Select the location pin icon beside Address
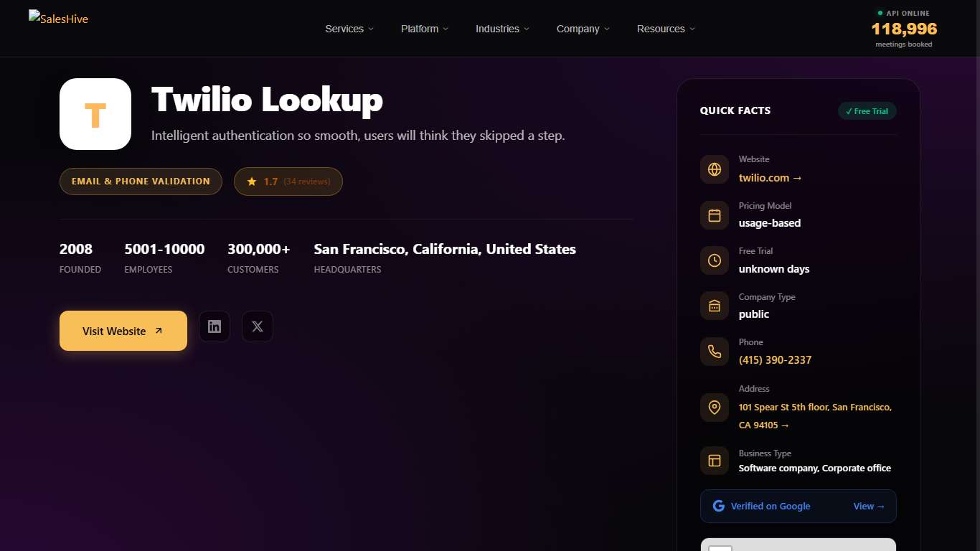 point(715,408)
